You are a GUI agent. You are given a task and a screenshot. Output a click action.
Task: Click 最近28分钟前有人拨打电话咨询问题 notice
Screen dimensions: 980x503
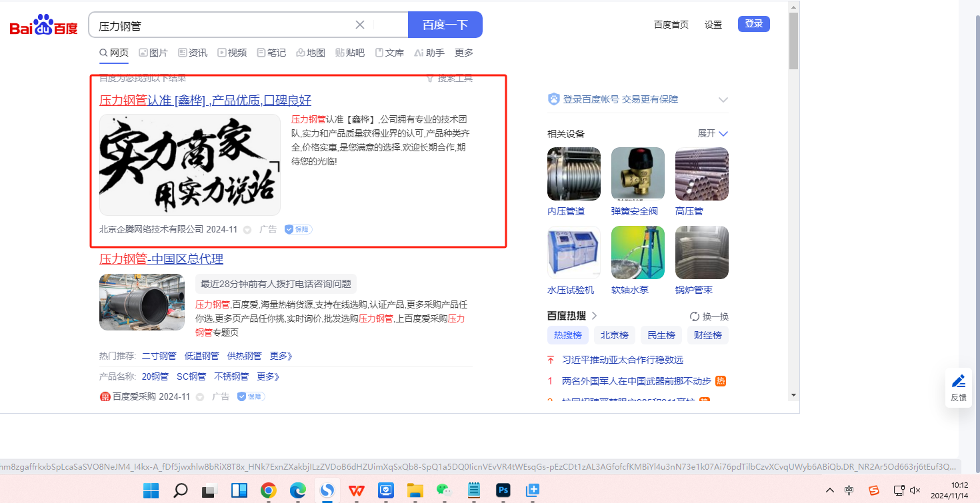276,284
